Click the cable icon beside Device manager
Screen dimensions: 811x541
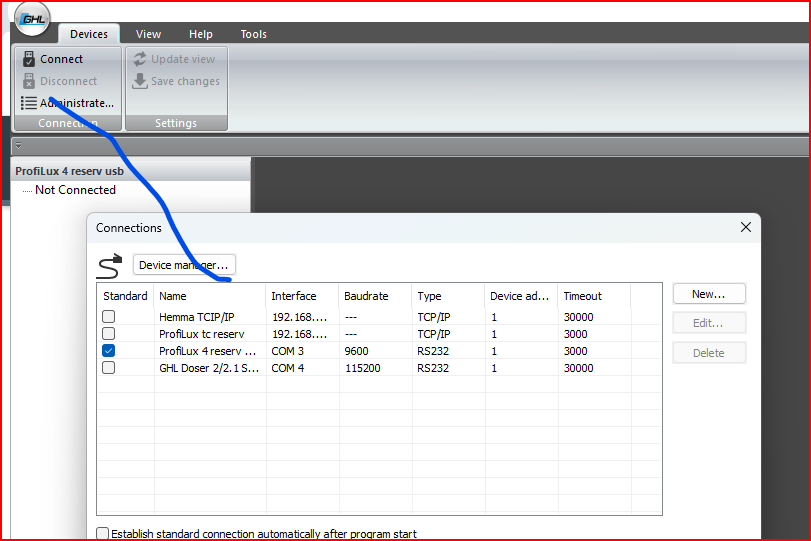(109, 266)
